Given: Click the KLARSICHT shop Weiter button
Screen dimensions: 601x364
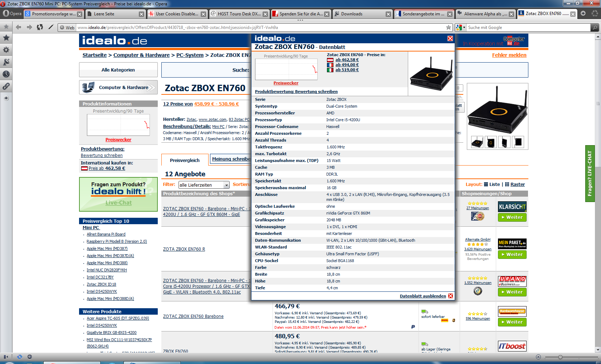Looking at the screenshot, I should click(x=512, y=217).
